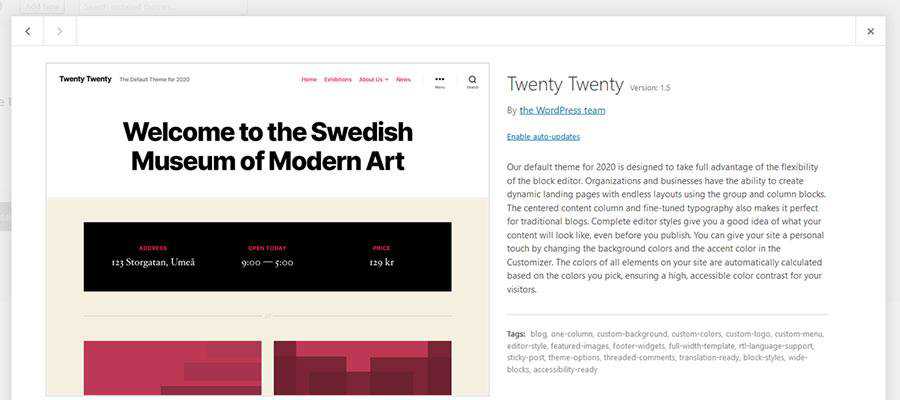
Task: Open the Home menu item
Action: point(309,79)
